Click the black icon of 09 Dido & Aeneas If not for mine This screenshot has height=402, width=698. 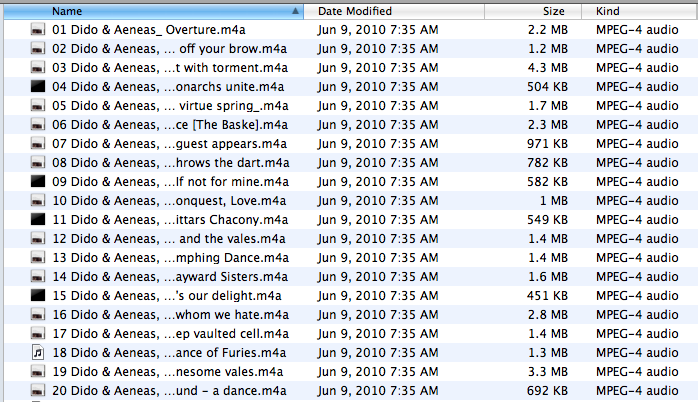point(38,182)
